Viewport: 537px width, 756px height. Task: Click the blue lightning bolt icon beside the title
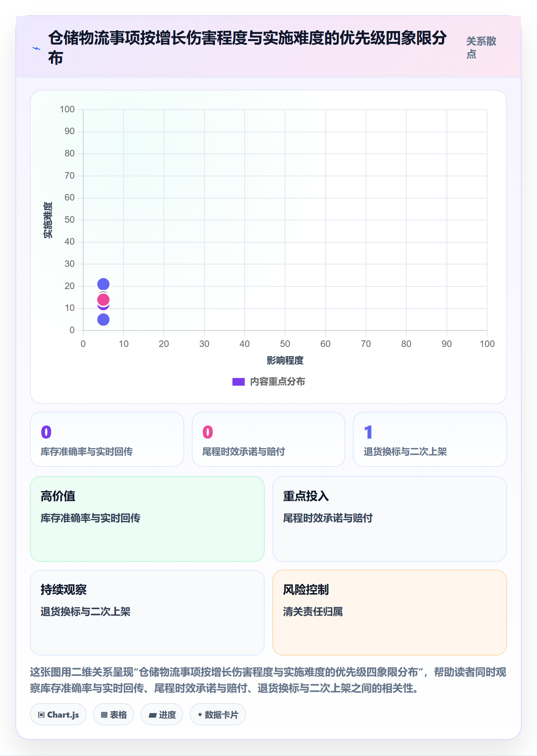(36, 49)
